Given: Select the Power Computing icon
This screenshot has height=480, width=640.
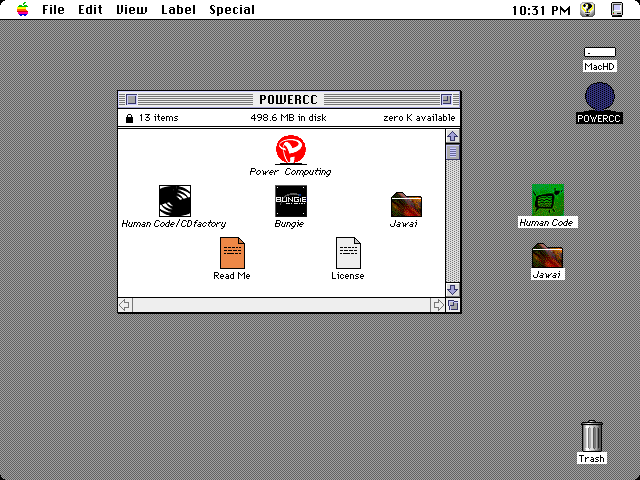Looking at the screenshot, I should 291,150.
